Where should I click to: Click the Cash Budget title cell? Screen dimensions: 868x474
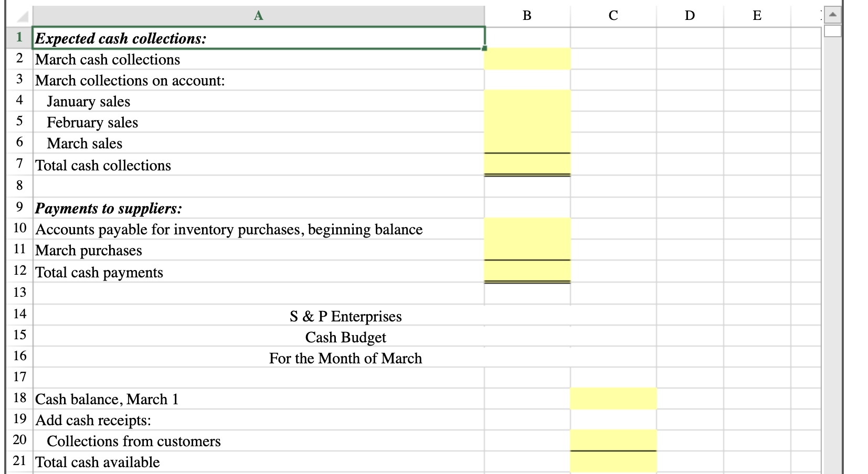pos(346,337)
